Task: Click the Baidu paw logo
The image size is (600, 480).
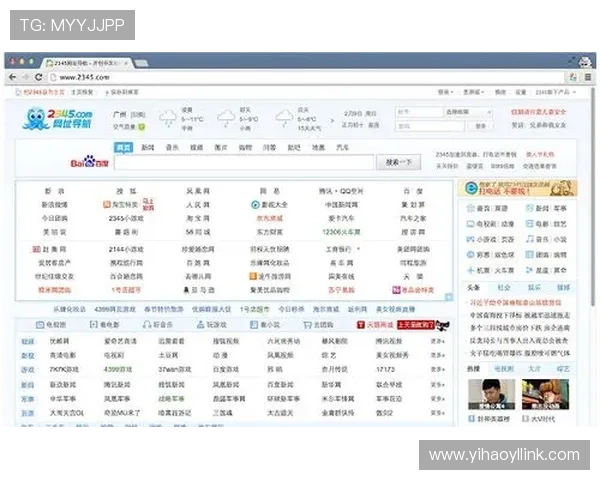Action: tap(90, 162)
